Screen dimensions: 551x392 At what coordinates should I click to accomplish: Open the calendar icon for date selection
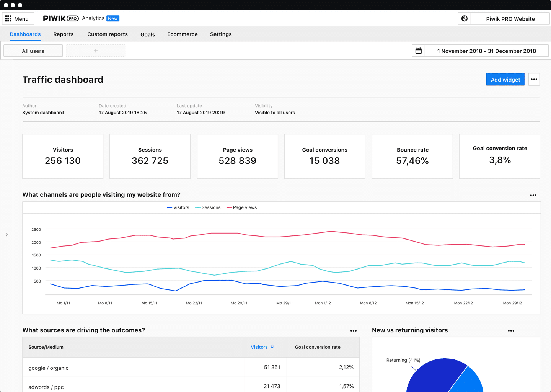tap(418, 50)
